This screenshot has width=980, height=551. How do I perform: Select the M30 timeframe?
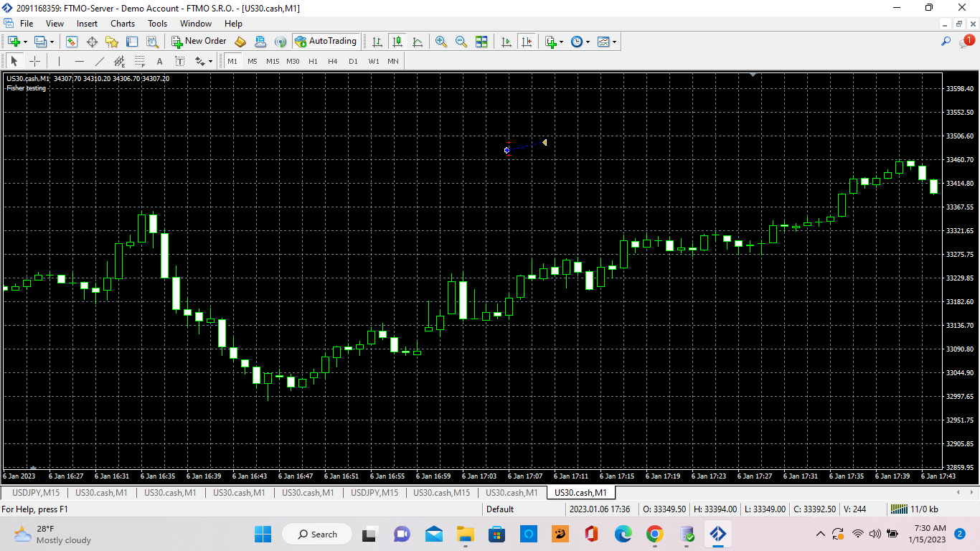click(293, 61)
